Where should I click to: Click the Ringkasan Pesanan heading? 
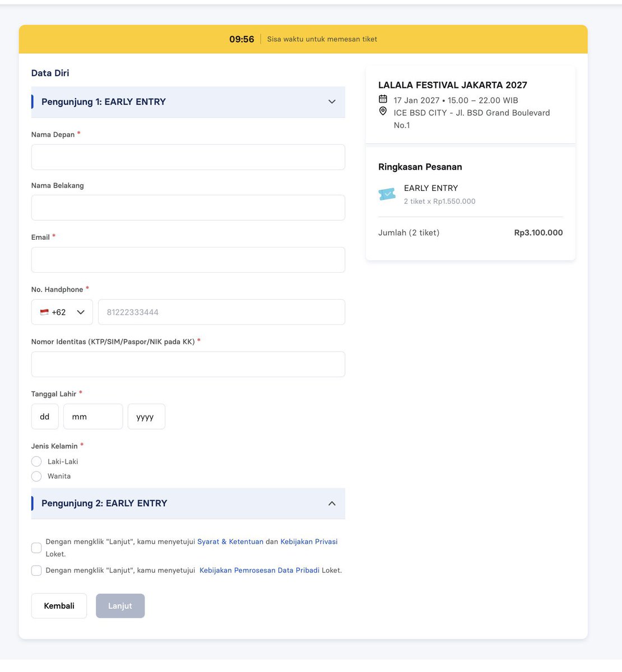420,167
